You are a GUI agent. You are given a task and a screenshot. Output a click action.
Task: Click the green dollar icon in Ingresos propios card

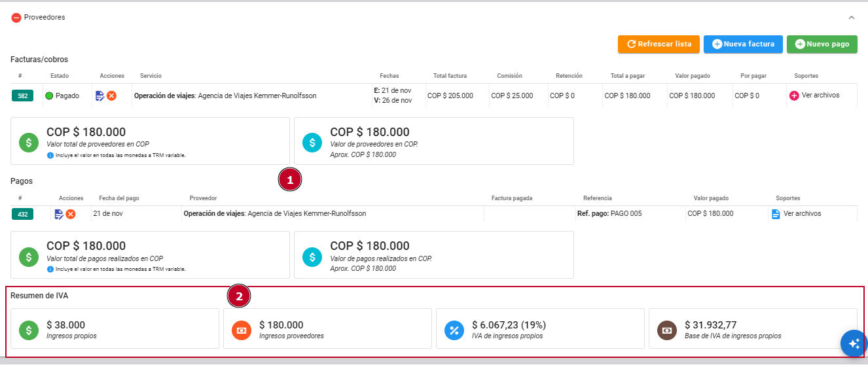(x=28, y=330)
